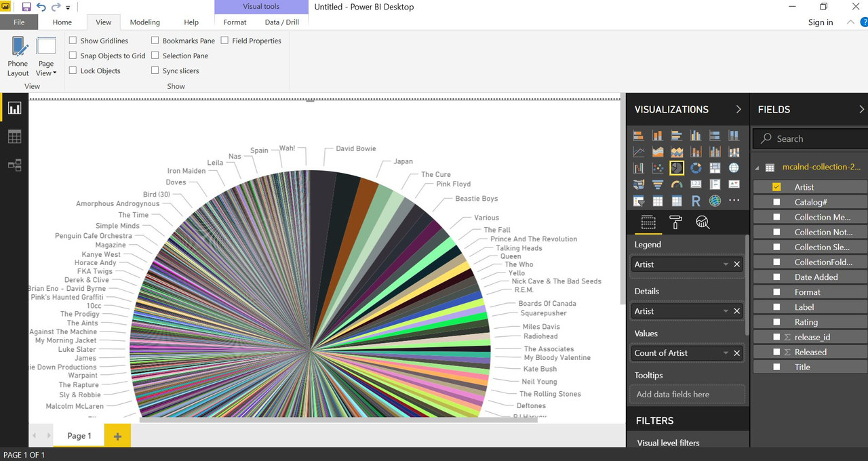Collapse the mcalnd-collection table tree
This screenshot has width=868, height=461.
tap(757, 167)
